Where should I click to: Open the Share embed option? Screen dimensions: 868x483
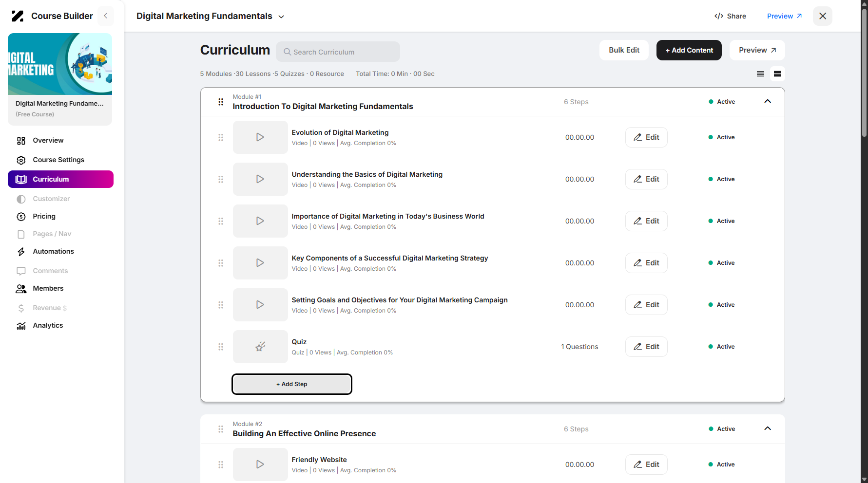point(730,16)
